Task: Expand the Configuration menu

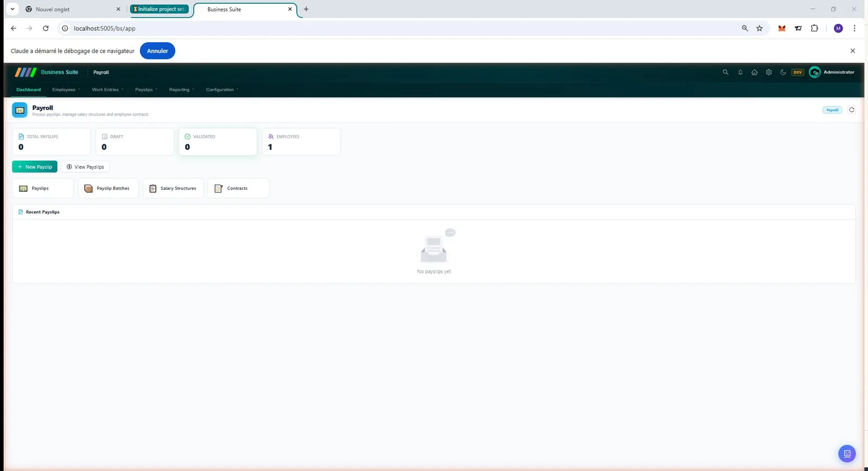Action: (x=222, y=90)
